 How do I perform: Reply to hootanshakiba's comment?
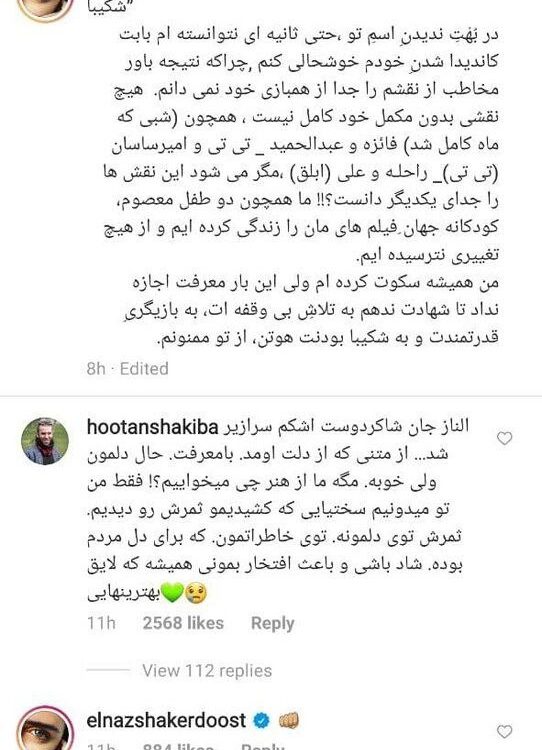[x=272, y=623]
